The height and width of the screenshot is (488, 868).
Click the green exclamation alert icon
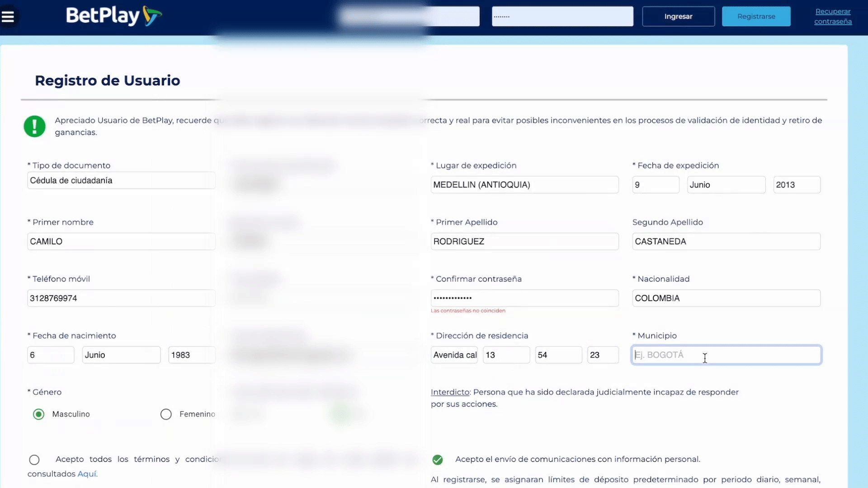(35, 126)
